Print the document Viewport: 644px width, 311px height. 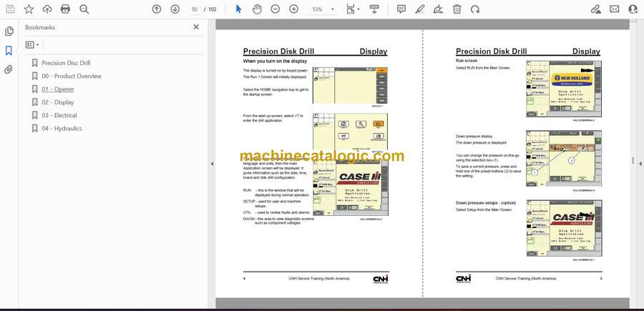[x=65, y=9]
